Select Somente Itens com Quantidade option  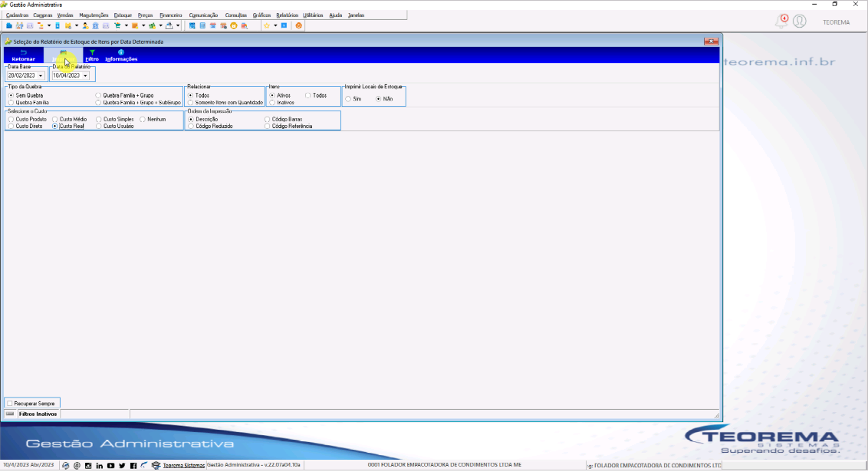[191, 103]
